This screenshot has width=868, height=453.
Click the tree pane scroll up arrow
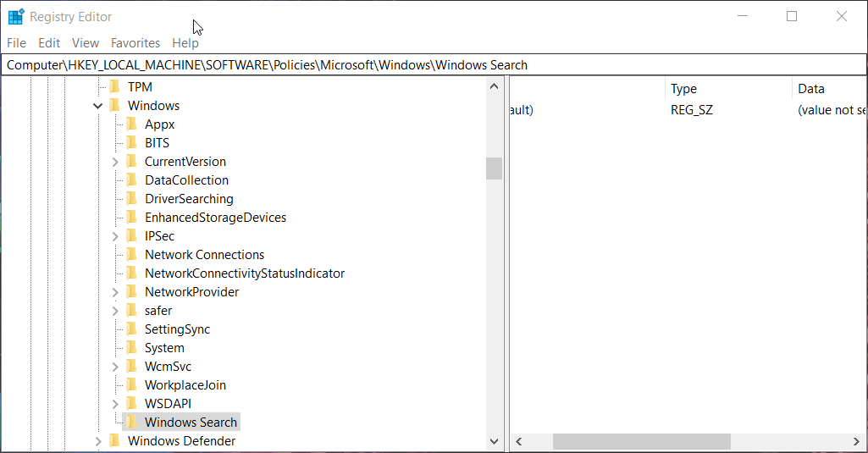(x=495, y=86)
